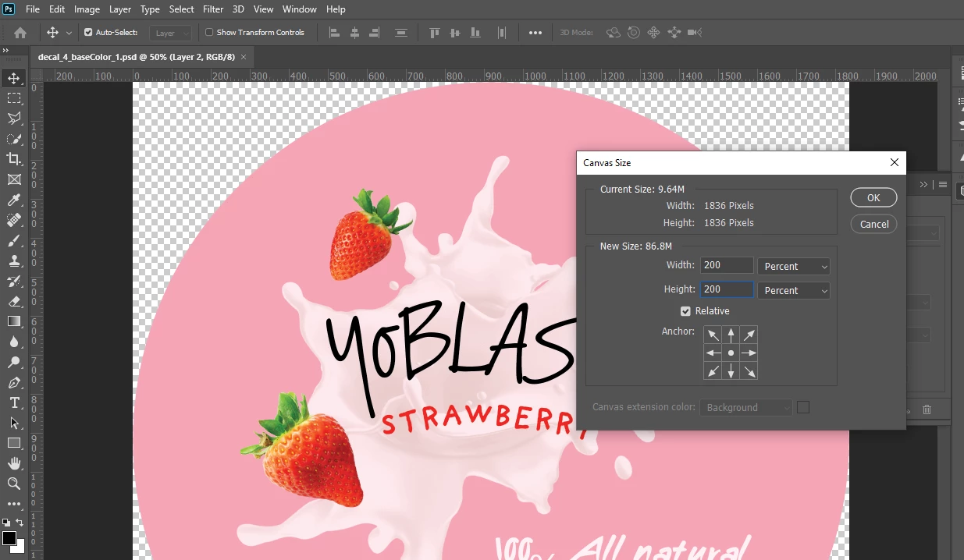The height and width of the screenshot is (560, 964).
Task: Select the Pen tool
Action: tap(14, 382)
